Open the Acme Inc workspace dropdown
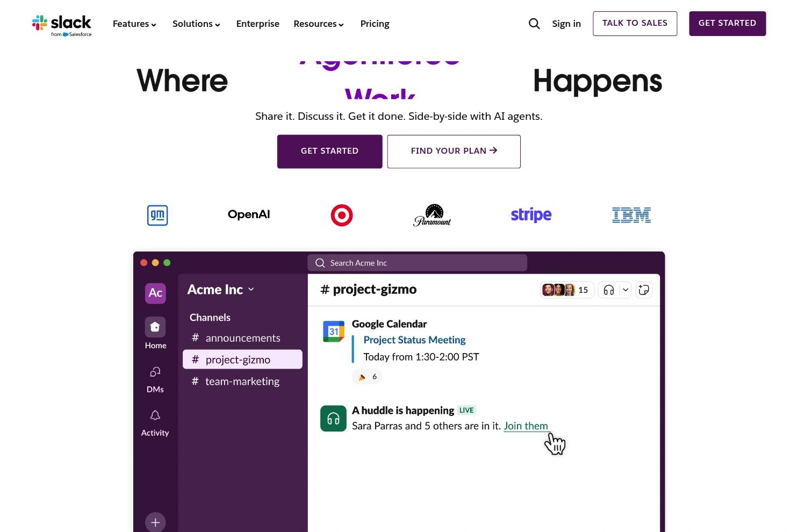 coord(221,290)
